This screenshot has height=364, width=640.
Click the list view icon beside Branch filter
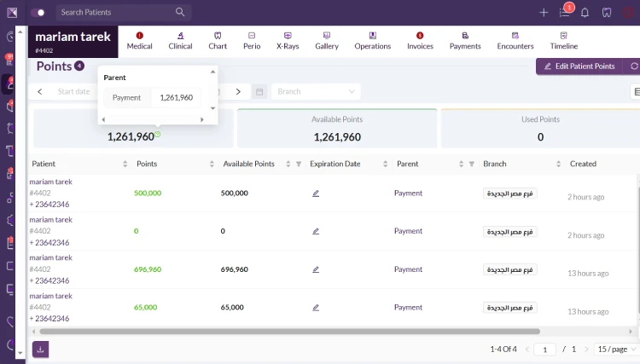pyautogui.click(x=637, y=92)
